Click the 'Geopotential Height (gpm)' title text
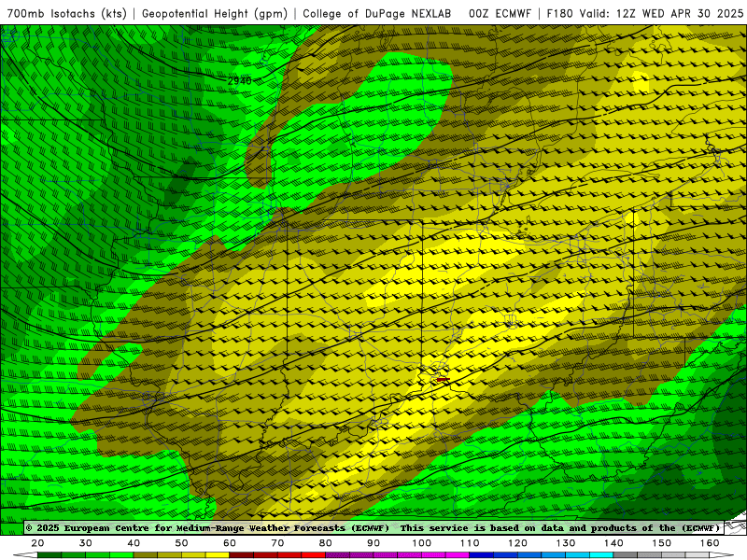 click(x=215, y=13)
